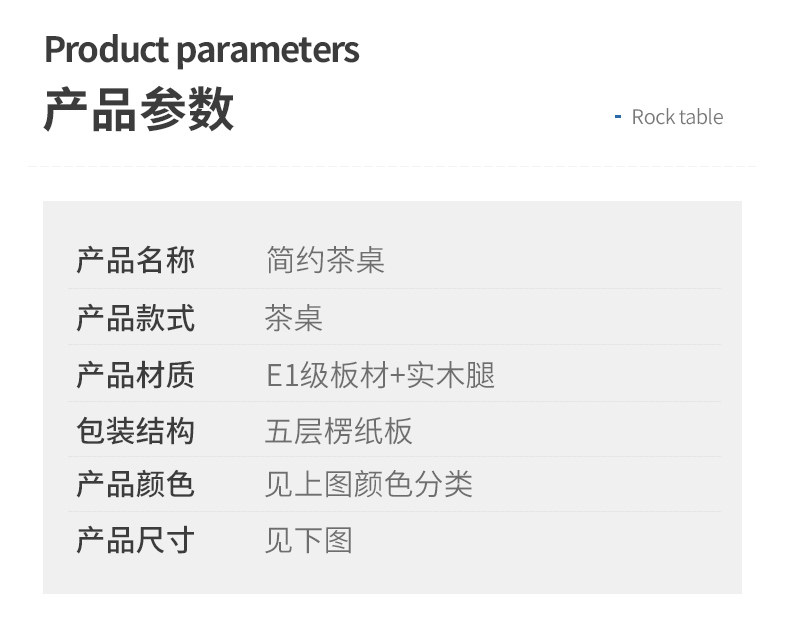The height and width of the screenshot is (638, 790).
Task: Click the "Rock table" caption text
Action: point(677,117)
